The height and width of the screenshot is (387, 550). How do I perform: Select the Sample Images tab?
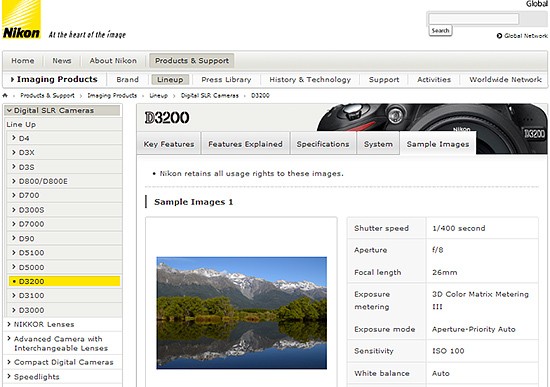[x=438, y=144]
